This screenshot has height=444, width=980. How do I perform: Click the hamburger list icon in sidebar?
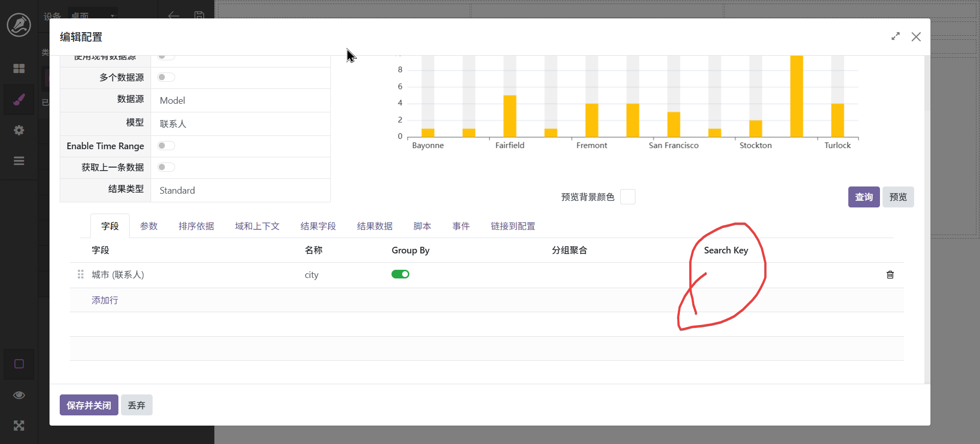pyautogui.click(x=19, y=161)
